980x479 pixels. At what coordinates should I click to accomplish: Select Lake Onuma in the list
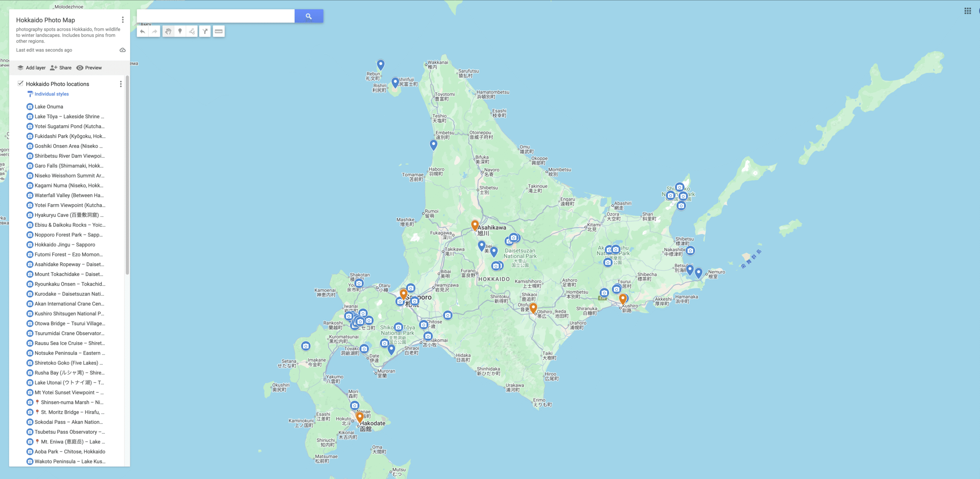[49, 107]
